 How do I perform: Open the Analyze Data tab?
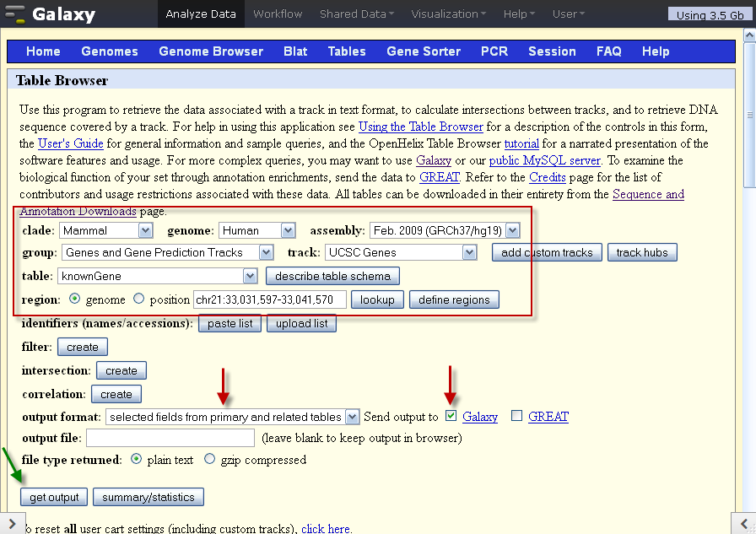(x=201, y=14)
